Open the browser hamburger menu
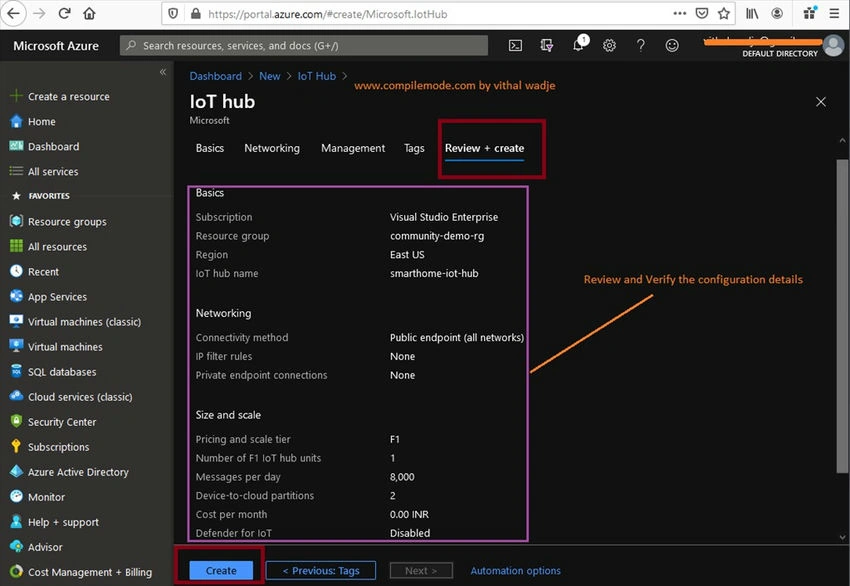Screen dimensions: 850x586 click(x=834, y=14)
